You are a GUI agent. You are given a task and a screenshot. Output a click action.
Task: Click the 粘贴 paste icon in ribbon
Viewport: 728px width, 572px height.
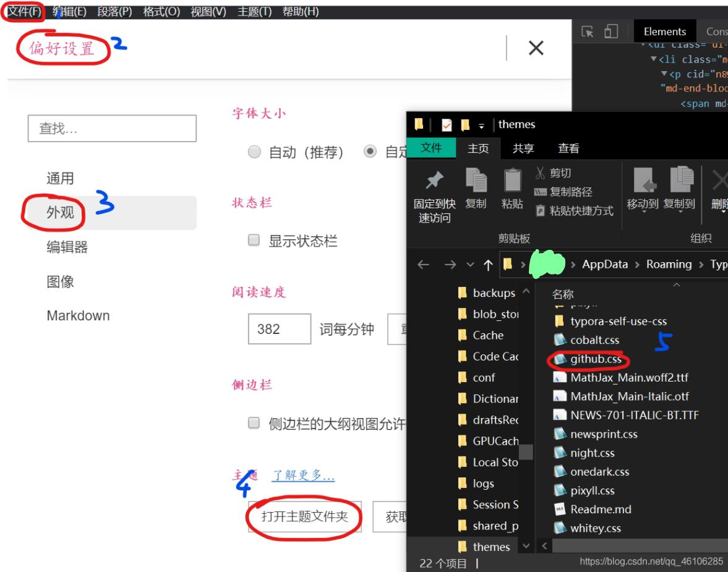[513, 180]
